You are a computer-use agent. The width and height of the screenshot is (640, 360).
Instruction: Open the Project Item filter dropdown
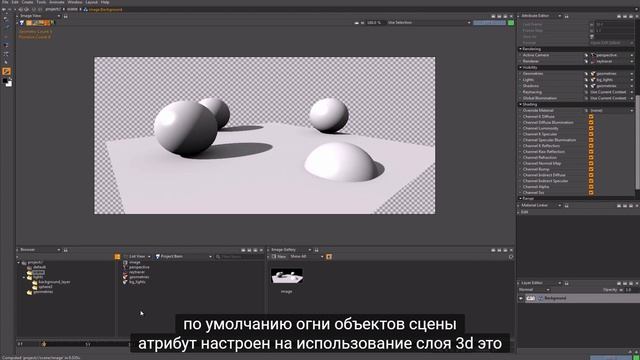(x=183, y=257)
